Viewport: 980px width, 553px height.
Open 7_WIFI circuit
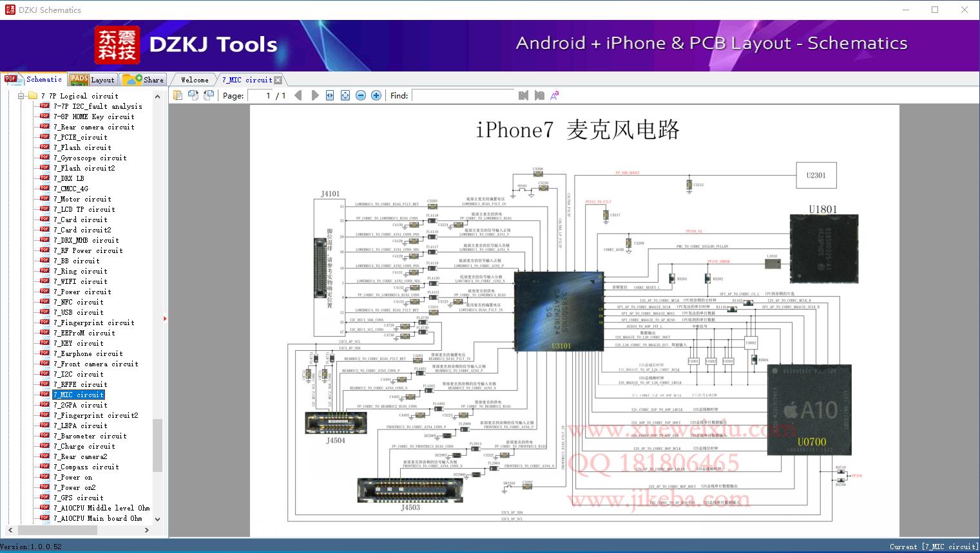coord(81,281)
